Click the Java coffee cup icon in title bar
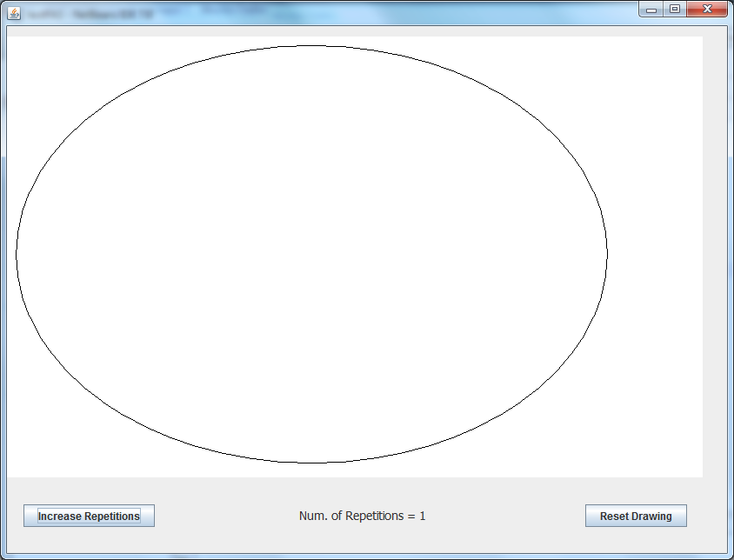 coord(14,14)
